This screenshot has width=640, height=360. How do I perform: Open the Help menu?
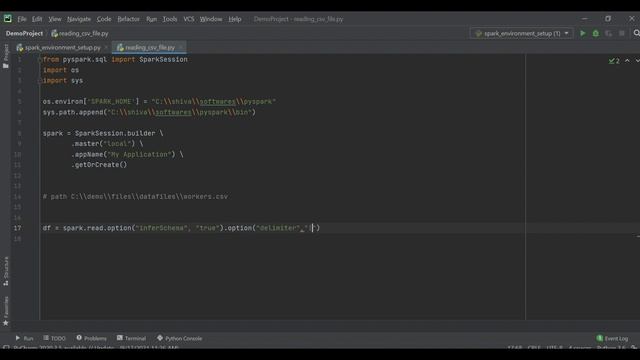[235, 19]
